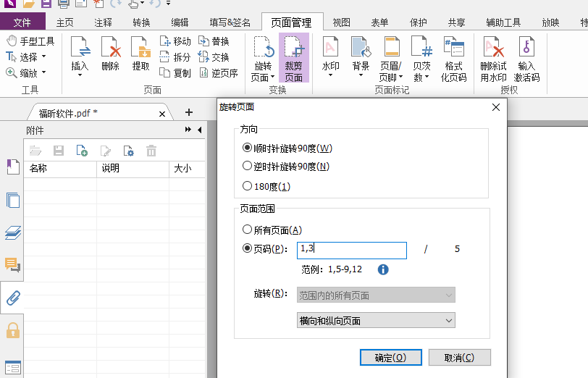Open the Page Thumbnails panel in sidebar

coord(13,200)
